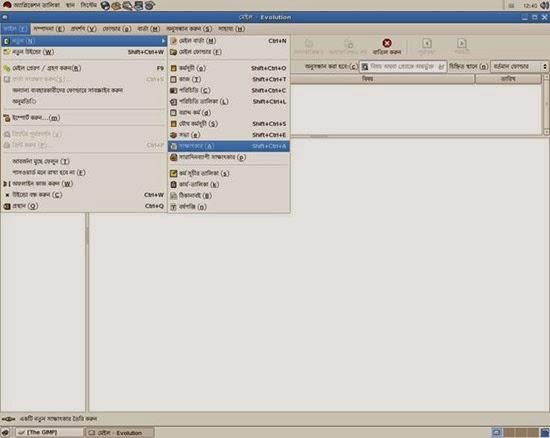The height and width of the screenshot is (438, 550).
Task: Click the highlighted Appointment icon (Shift+Ctrl+A)
Action: click(173, 146)
